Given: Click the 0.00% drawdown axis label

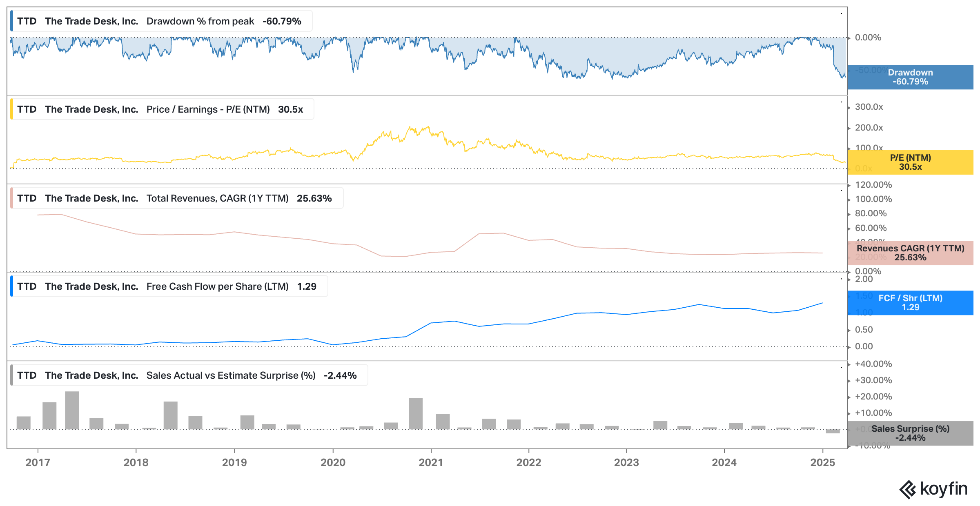Looking at the screenshot, I should tap(868, 38).
